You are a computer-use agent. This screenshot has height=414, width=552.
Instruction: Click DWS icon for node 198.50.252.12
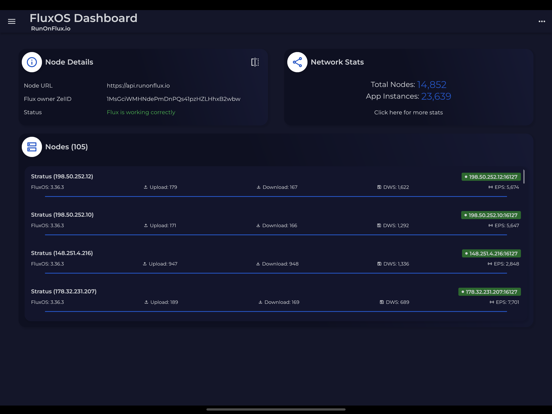click(379, 187)
